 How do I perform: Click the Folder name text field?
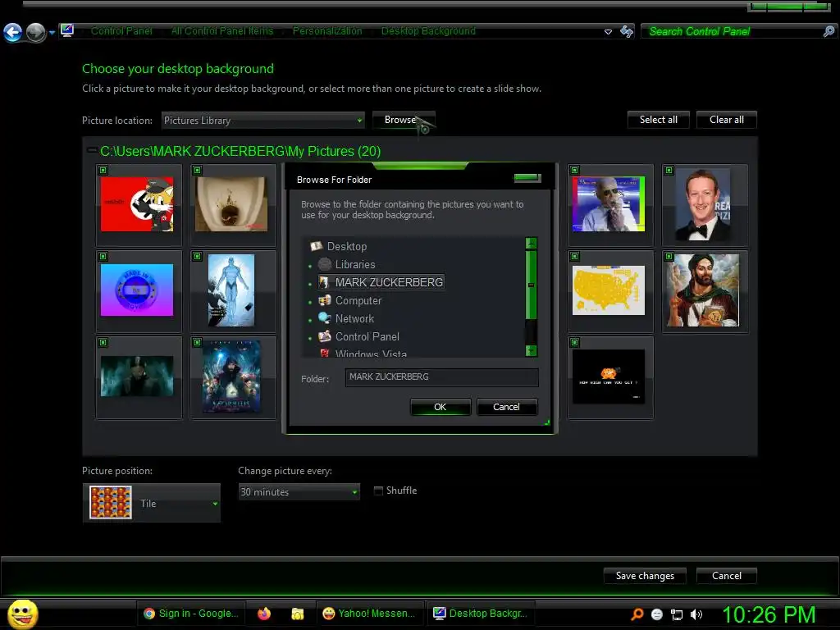(x=441, y=377)
